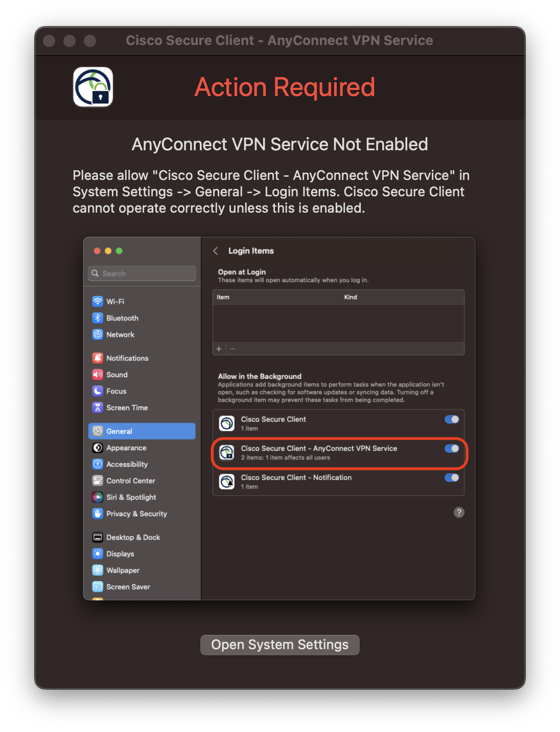The width and height of the screenshot is (560, 732).
Task: Click the Cisco Secure Client lock logo
Action: click(x=93, y=87)
